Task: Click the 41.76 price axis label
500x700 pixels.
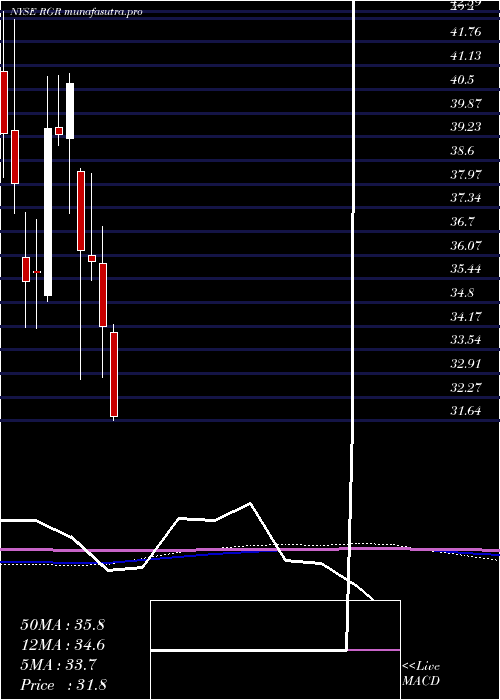Action: (x=466, y=32)
